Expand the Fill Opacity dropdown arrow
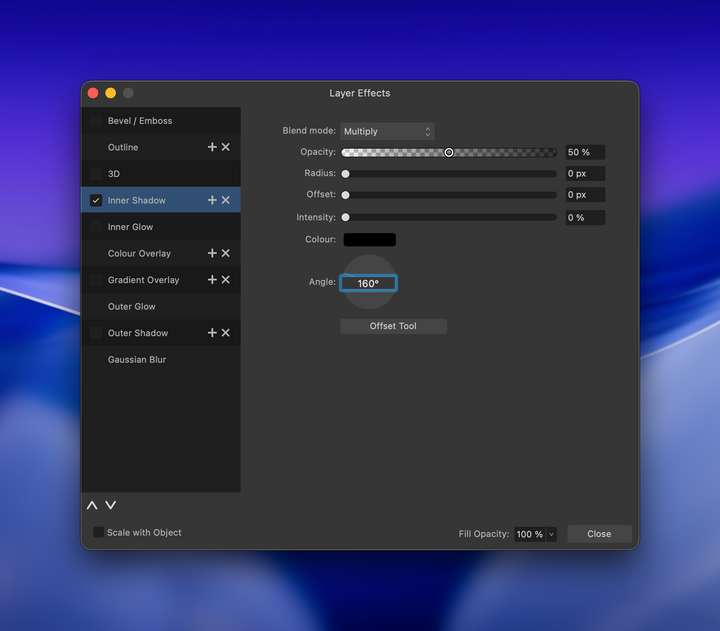Image resolution: width=720 pixels, height=631 pixels. coord(551,534)
